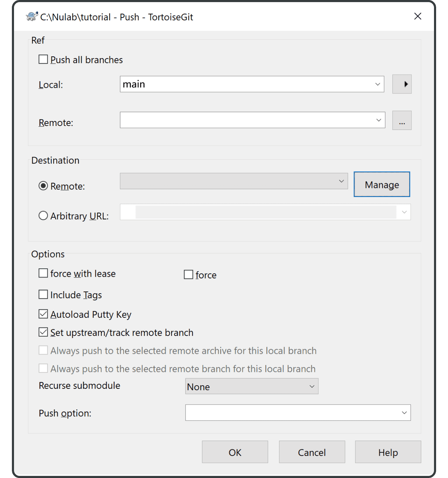Click the arrow button beside Local branch
Image resolution: width=448 pixels, height=478 pixels.
(x=402, y=84)
